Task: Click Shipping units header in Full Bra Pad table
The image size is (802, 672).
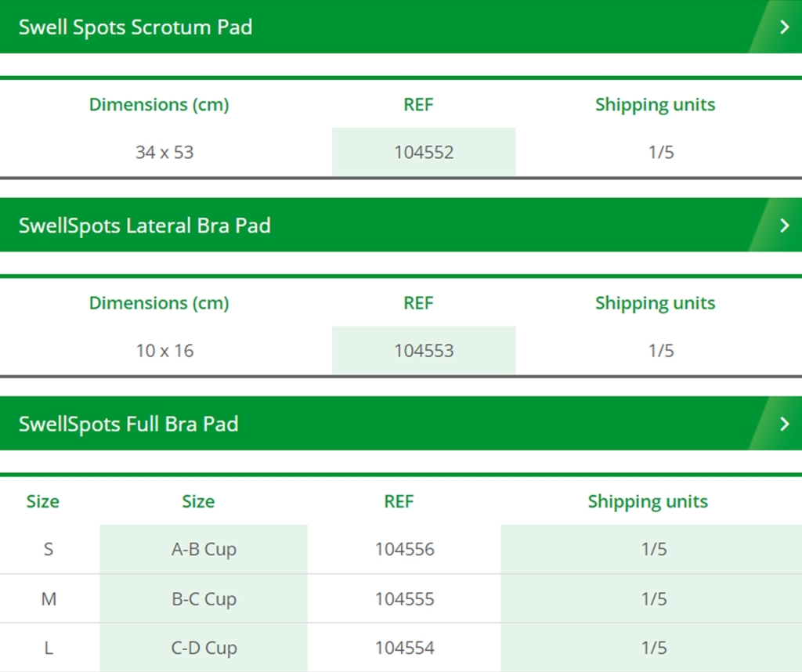Action: [648, 501]
